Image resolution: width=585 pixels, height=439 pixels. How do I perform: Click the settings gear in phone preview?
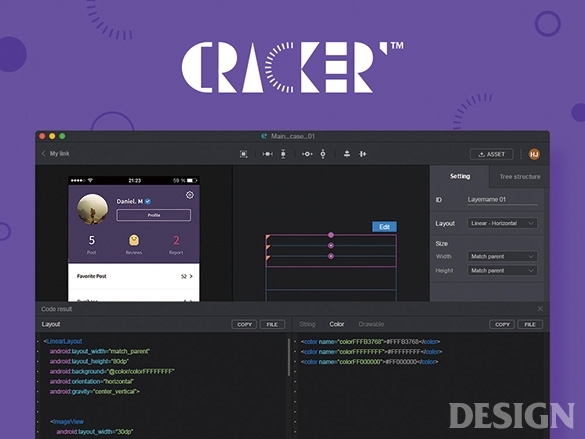pyautogui.click(x=190, y=195)
